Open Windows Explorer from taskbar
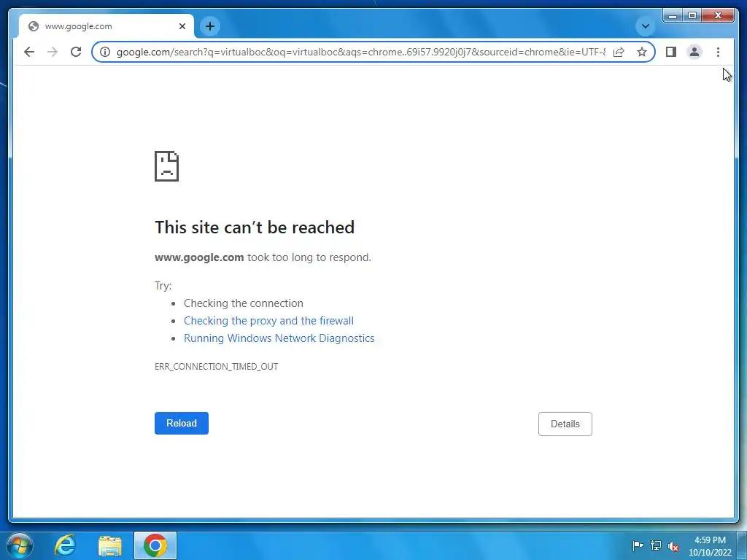Screen dimensions: 747x560 coord(110,545)
